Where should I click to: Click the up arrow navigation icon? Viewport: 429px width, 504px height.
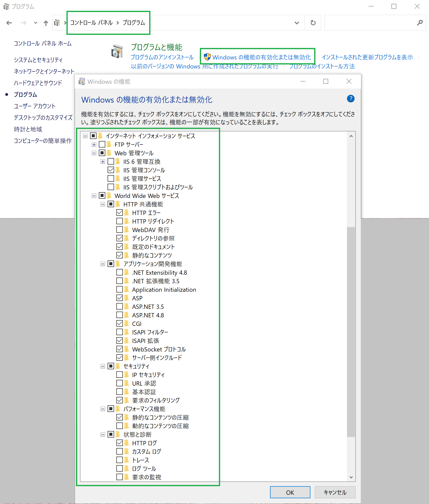pos(45,23)
